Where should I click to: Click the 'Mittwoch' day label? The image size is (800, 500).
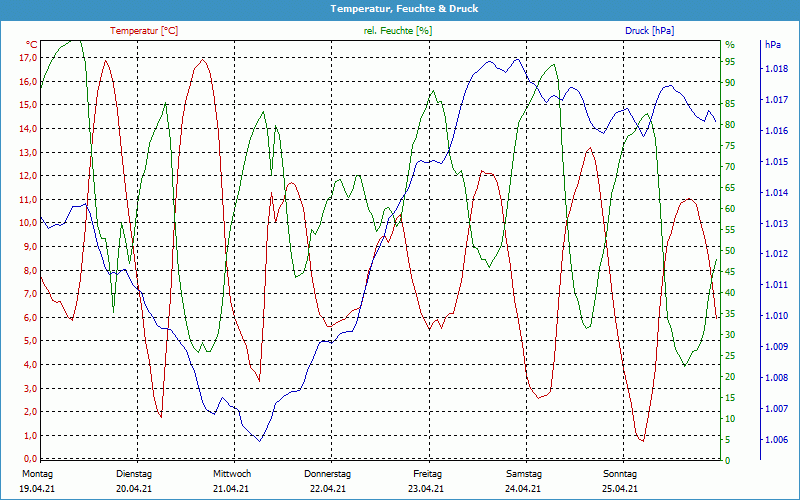(x=232, y=474)
